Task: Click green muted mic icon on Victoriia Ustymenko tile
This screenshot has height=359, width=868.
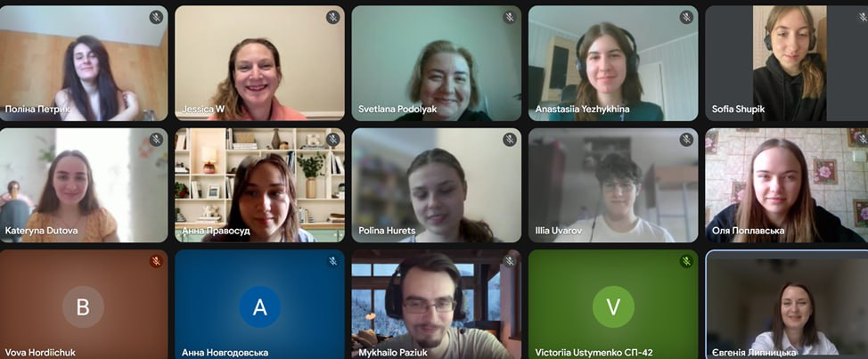Action: 686,261
